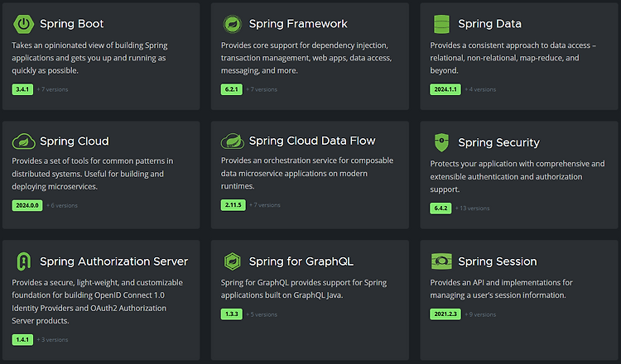Open the Spring Cloud Data Flow title
Image resolution: width=621 pixels, height=364 pixels.
pos(311,141)
